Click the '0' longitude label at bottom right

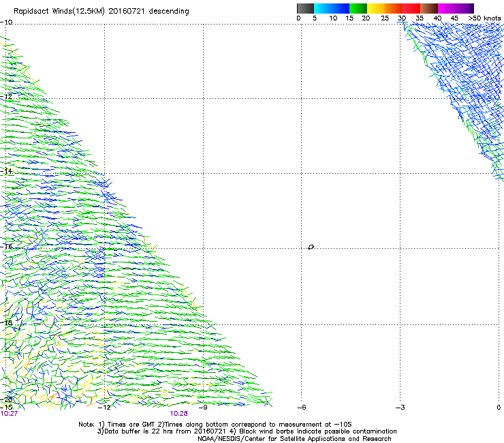click(499, 408)
